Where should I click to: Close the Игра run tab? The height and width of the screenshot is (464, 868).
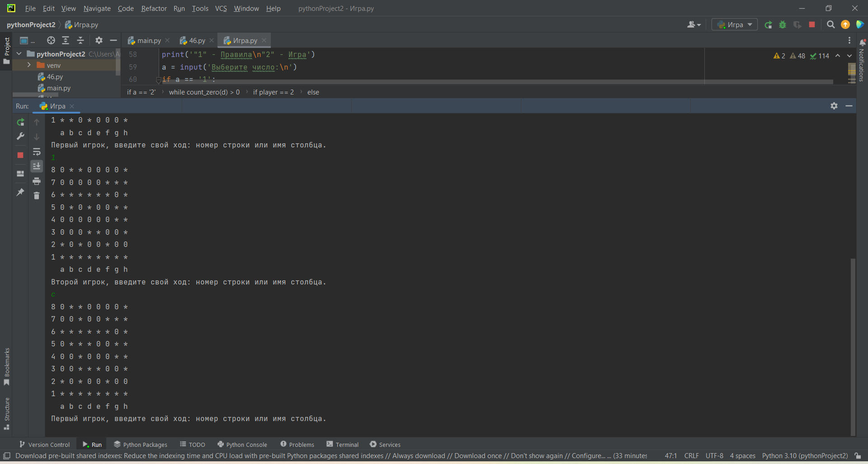[x=72, y=106]
